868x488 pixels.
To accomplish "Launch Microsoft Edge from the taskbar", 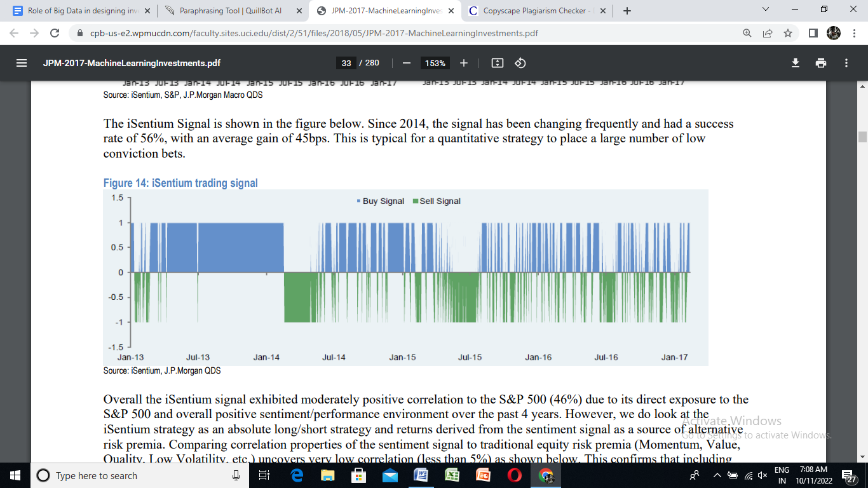I will pos(297,475).
